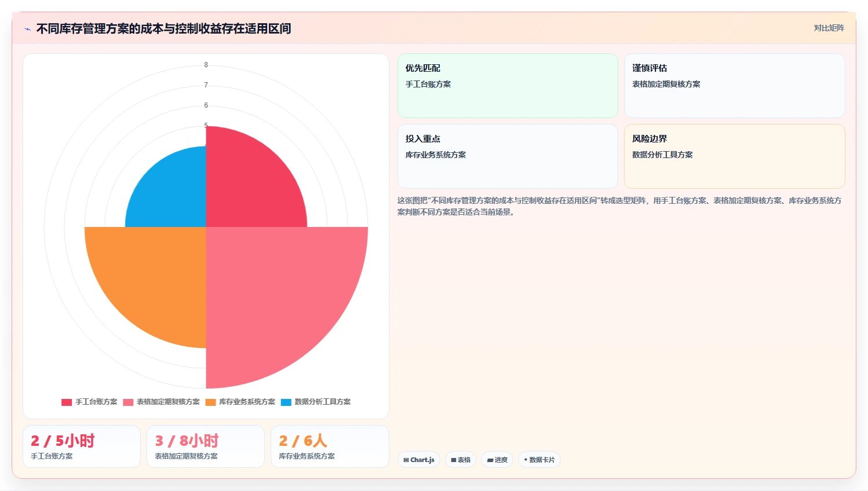The image size is (868, 491).
Task: Open the 投入重点 matrix card
Action: (x=508, y=156)
